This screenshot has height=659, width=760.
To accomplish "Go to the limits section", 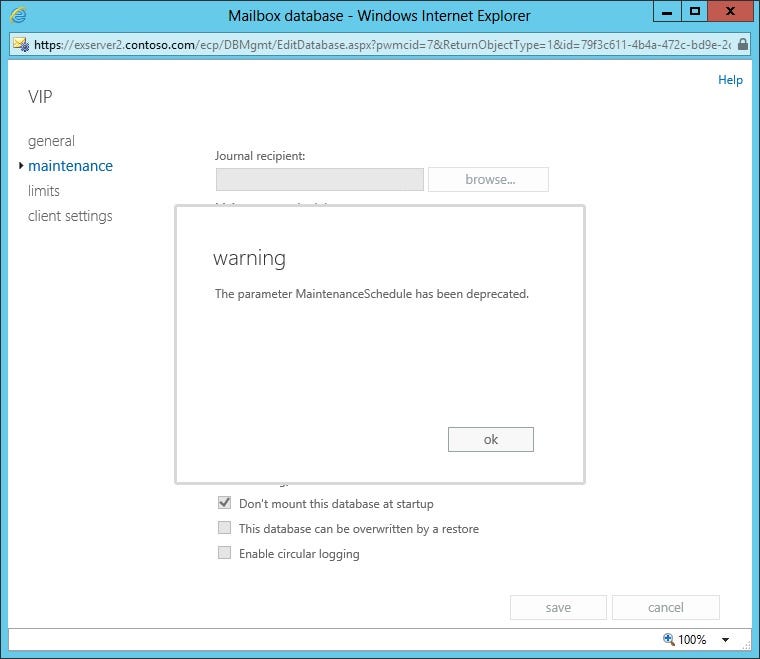I will point(44,191).
